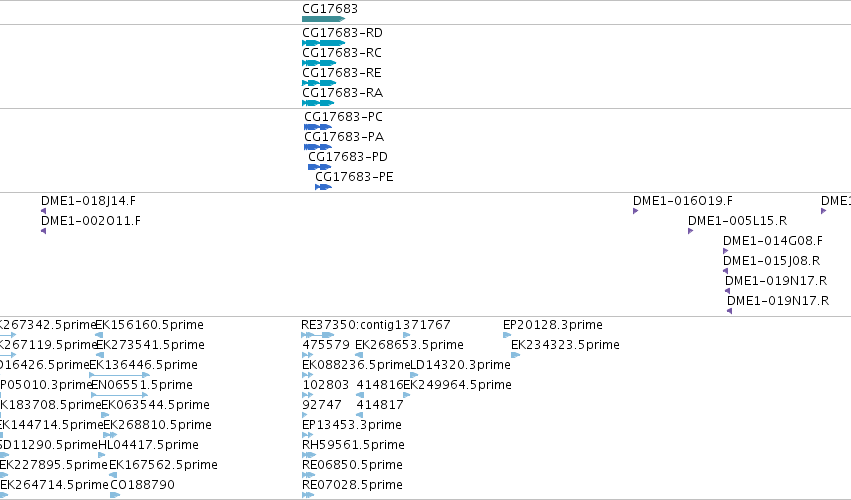Select the EK136446.5prime spliced EST glyph
851x500 pixels.
[119, 375]
